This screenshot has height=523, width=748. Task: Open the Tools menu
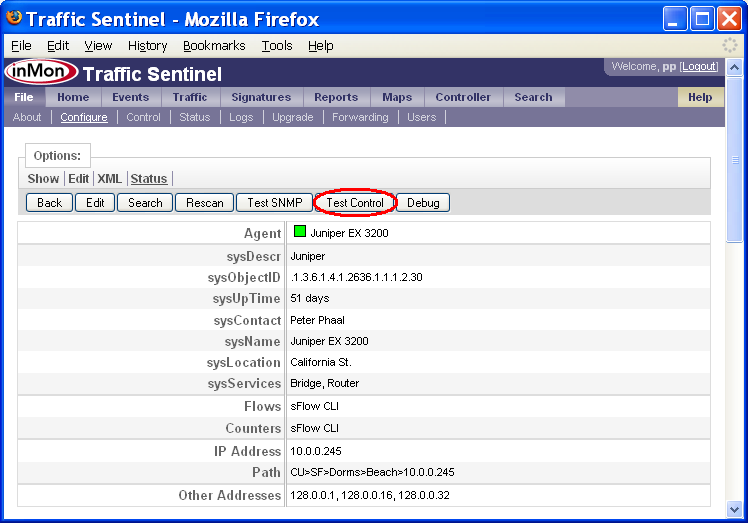277,46
